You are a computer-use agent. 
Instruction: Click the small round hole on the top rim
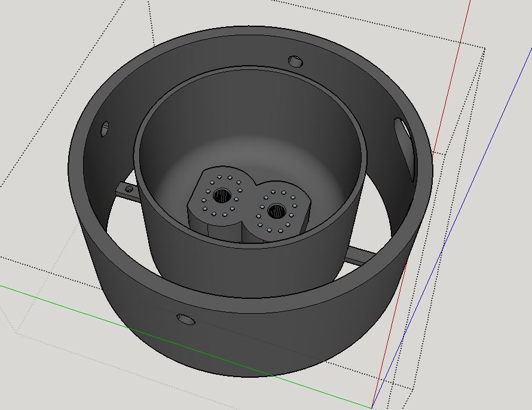[295, 60]
